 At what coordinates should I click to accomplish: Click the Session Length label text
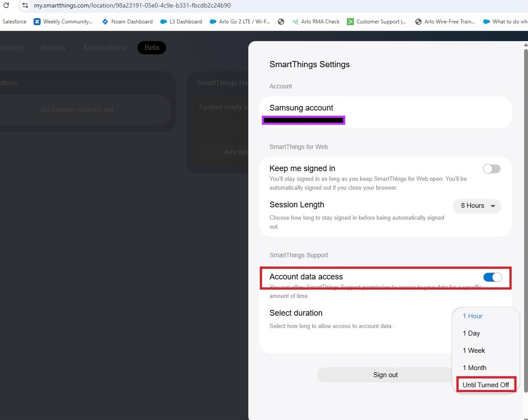pyautogui.click(x=296, y=205)
